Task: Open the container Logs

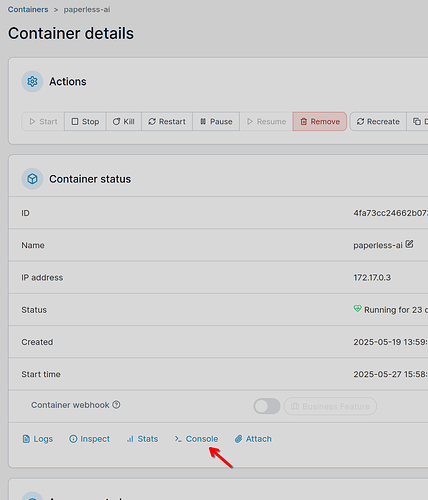Action: pyautogui.click(x=38, y=439)
